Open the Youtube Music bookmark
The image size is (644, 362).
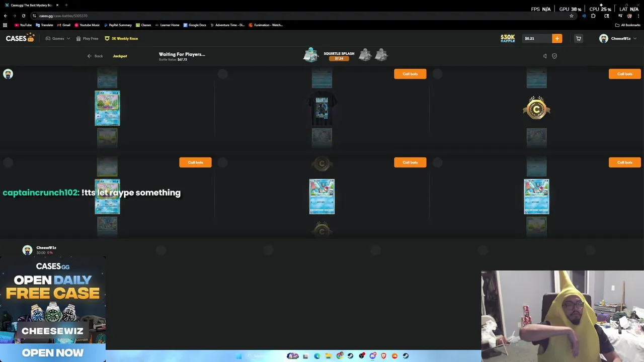click(x=87, y=25)
